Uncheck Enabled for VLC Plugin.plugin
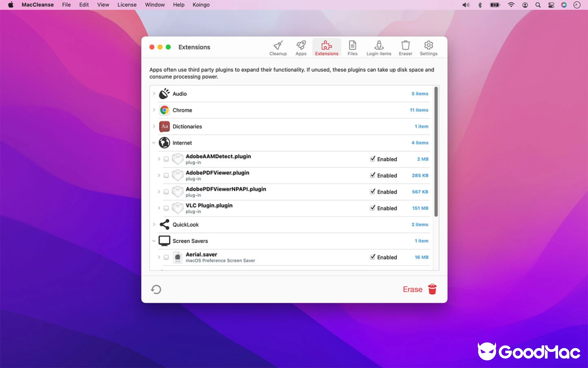The image size is (588, 368). click(373, 208)
